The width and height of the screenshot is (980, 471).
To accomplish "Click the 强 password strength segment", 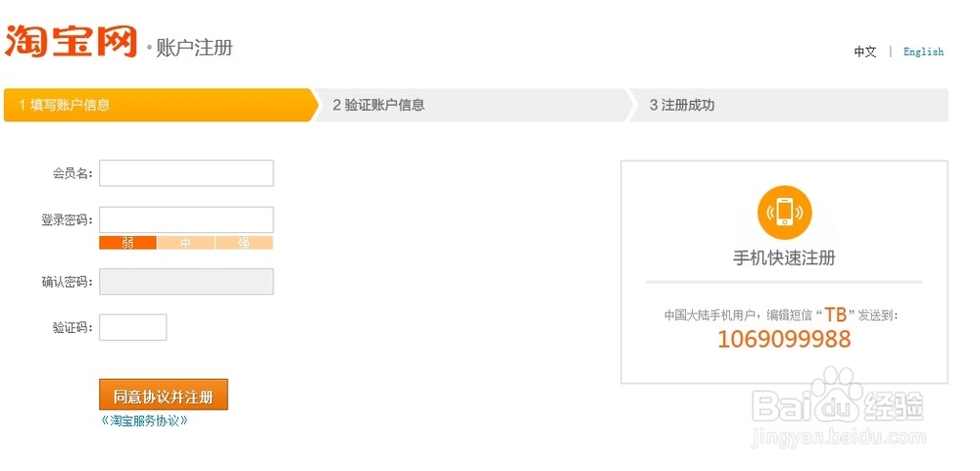I will [244, 243].
